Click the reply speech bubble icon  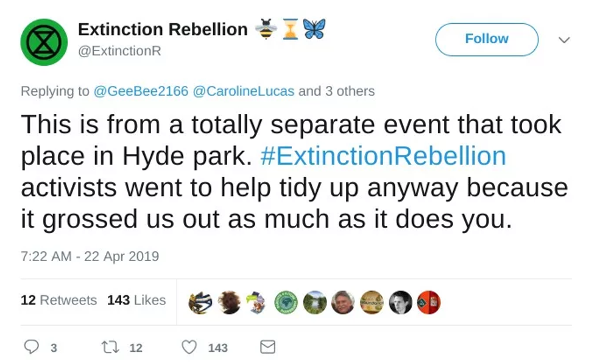[31, 347]
